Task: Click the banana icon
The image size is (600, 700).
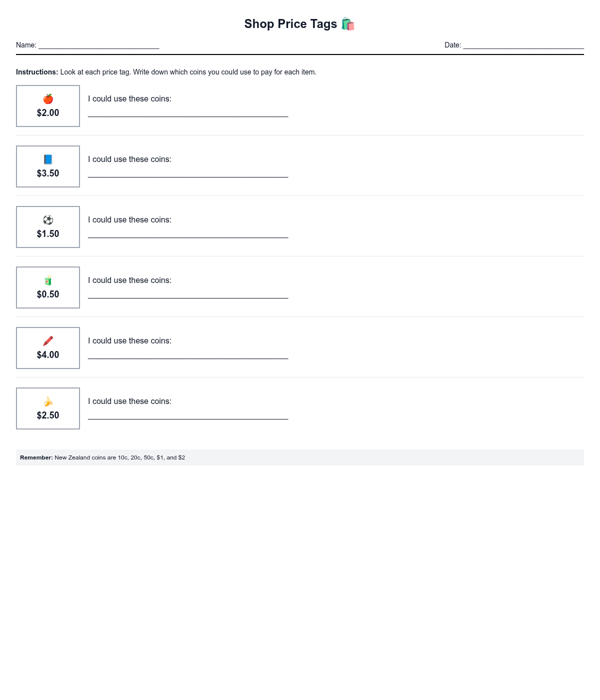Action: pyautogui.click(x=48, y=401)
